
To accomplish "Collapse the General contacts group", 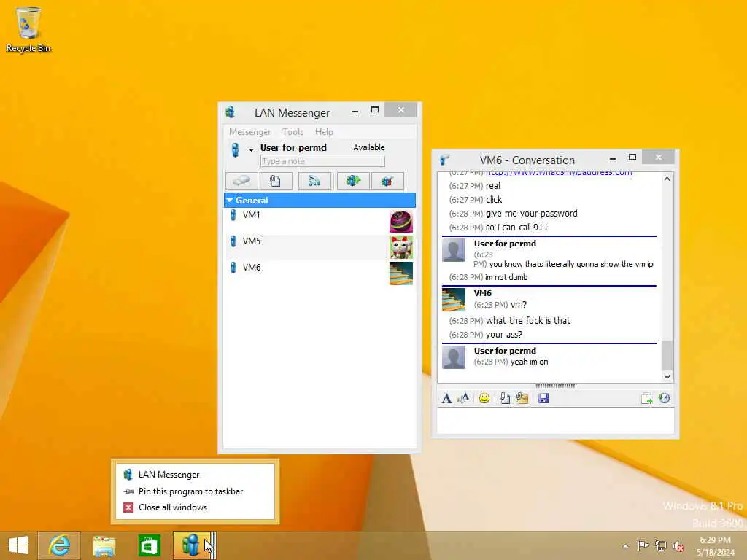I will [230, 201].
